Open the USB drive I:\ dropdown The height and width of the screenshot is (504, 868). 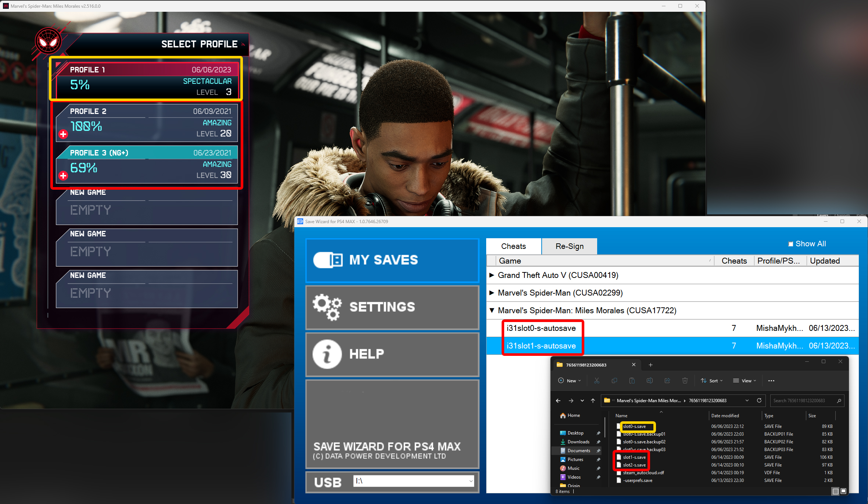point(471,481)
